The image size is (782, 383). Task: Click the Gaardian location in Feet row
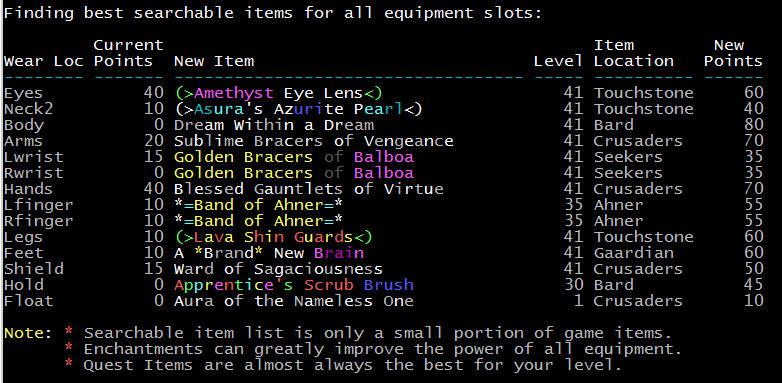tap(633, 253)
